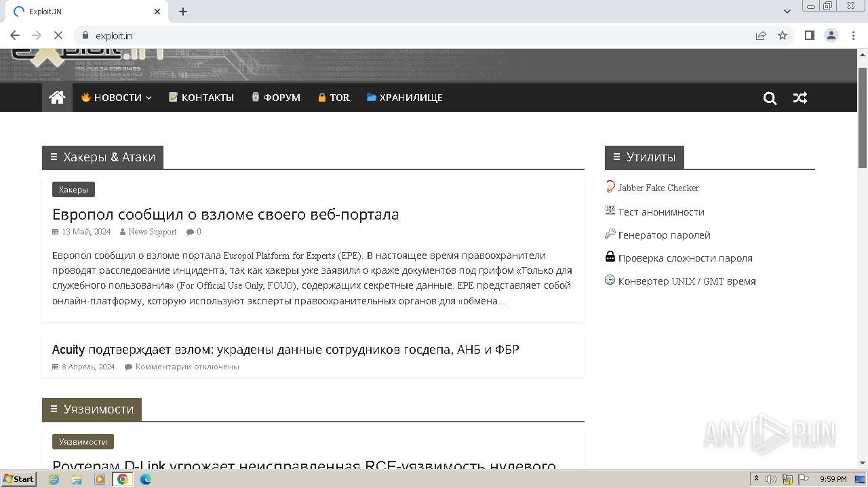Launch Internet Explorer from the taskbar

[x=54, y=479]
